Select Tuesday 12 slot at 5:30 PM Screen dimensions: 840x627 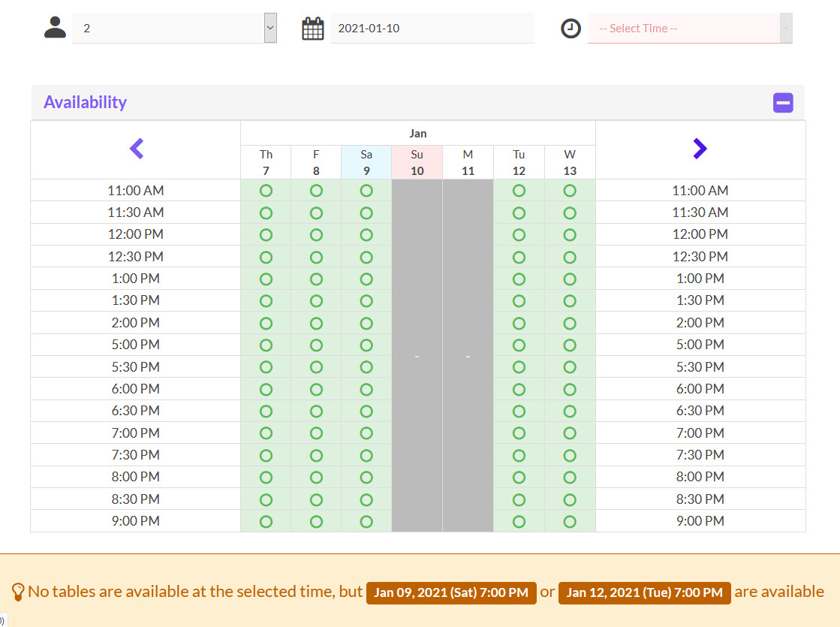(x=519, y=367)
